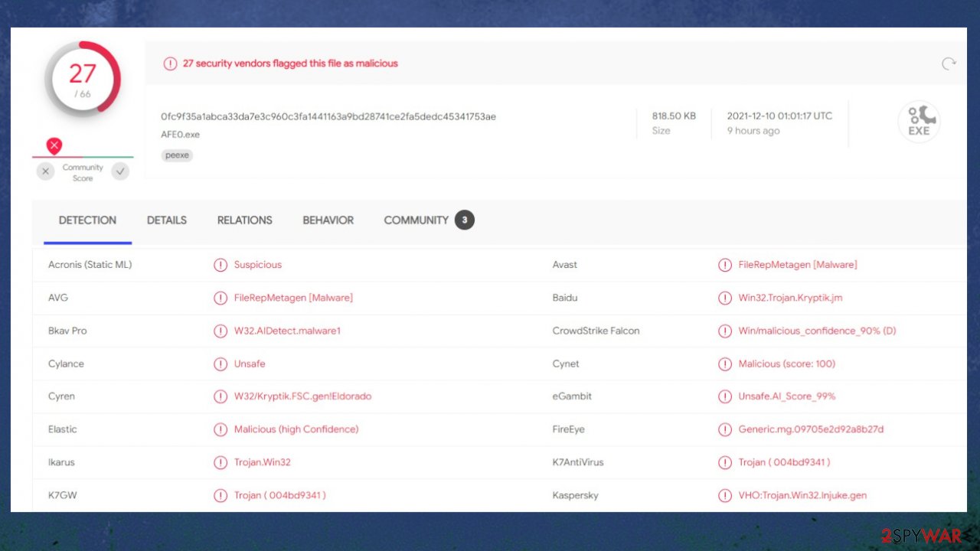Click the Elastic vendor name
This screenshot has width=980, height=551.
[63, 429]
